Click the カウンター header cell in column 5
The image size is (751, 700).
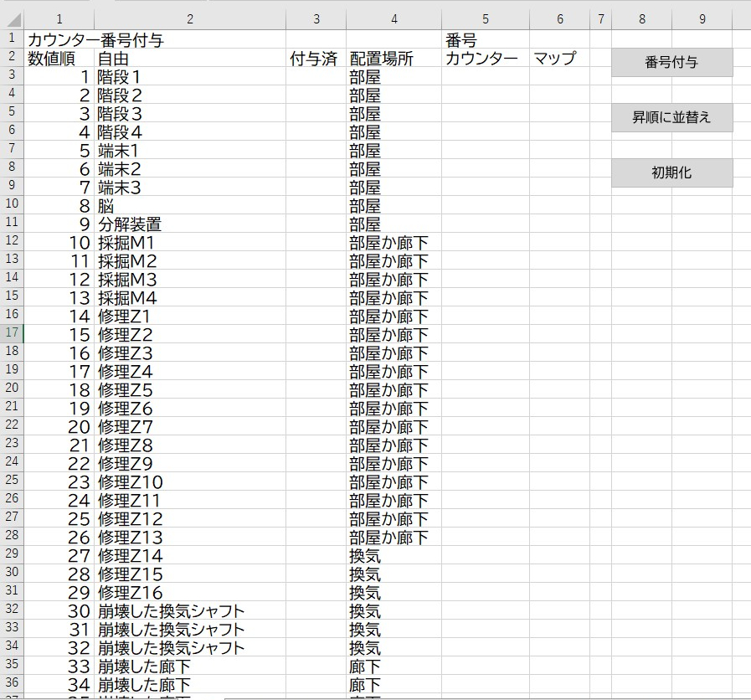(x=486, y=58)
